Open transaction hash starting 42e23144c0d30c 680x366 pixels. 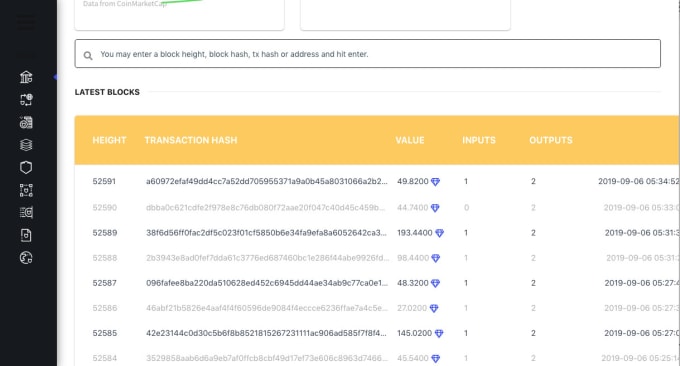(266, 333)
